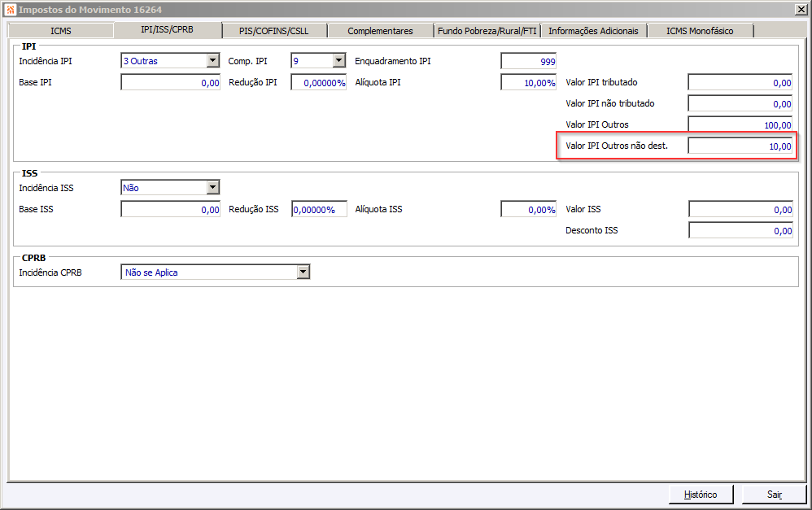Focus the Redução ISS field

point(319,209)
